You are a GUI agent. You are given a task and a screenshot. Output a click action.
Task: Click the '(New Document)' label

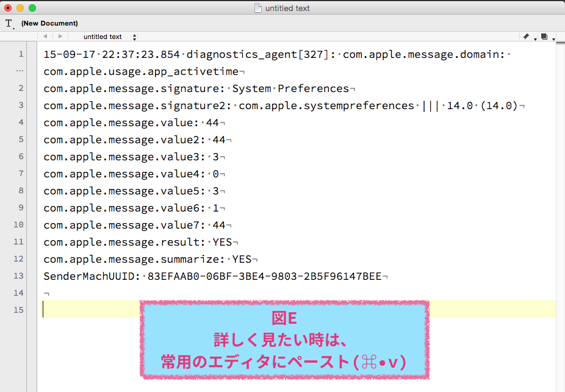tap(49, 23)
